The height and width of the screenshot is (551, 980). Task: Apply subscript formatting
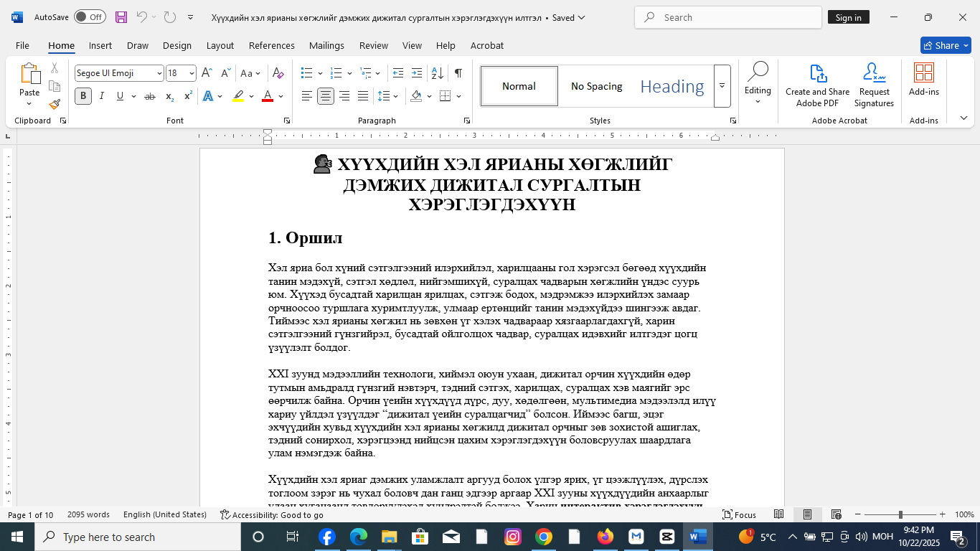tap(169, 95)
